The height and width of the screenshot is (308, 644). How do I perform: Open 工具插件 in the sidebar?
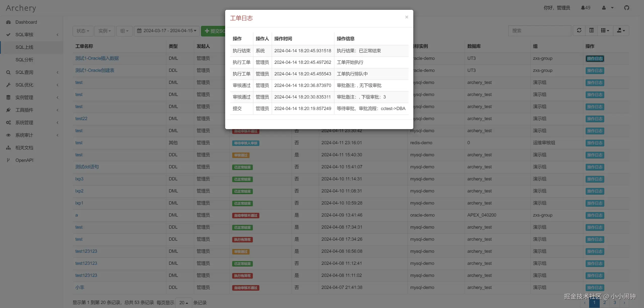25,110
